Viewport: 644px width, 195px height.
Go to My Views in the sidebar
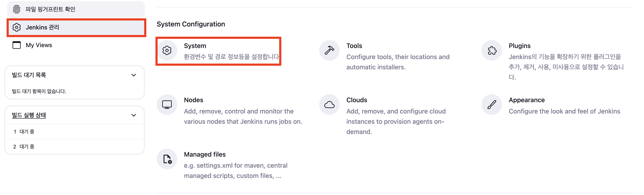tap(76, 45)
